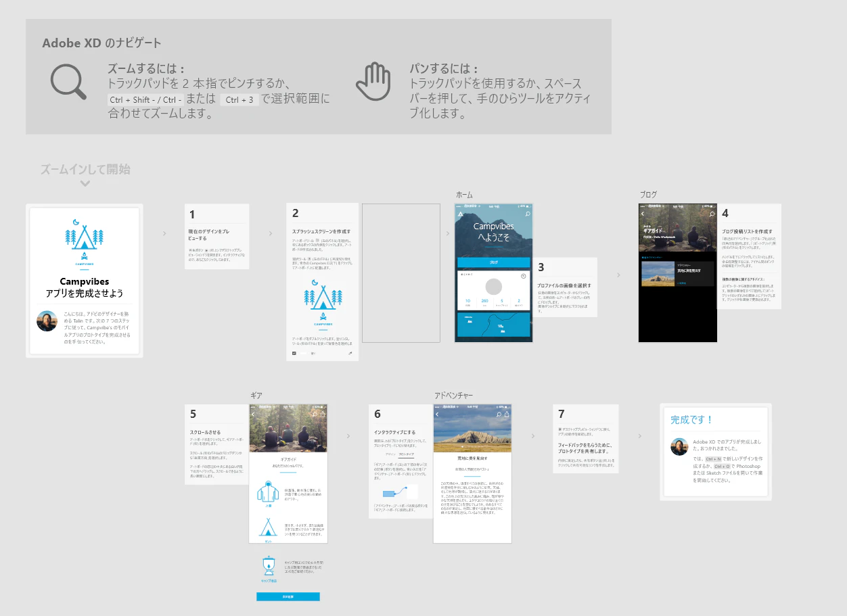The image size is (847, 616).
Task: Click the blue button below the ギア artboard
Action: click(x=288, y=596)
